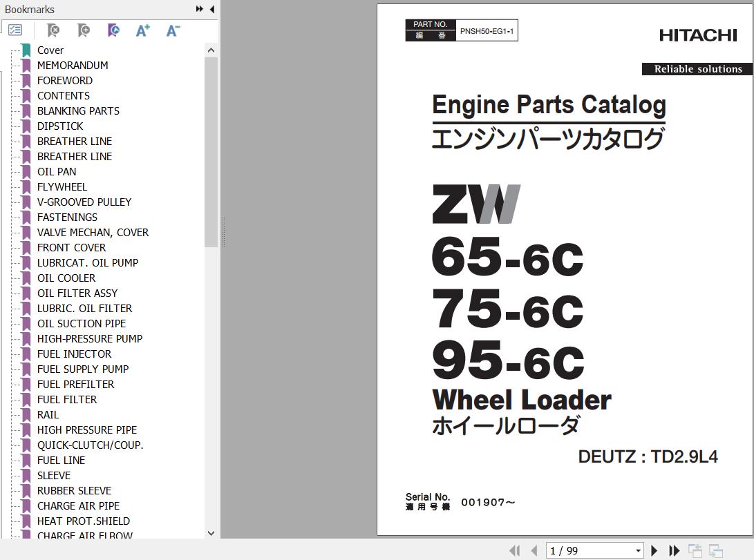Click the purple bookmark with arrow icon
This screenshot has height=560, width=754.
tap(113, 30)
